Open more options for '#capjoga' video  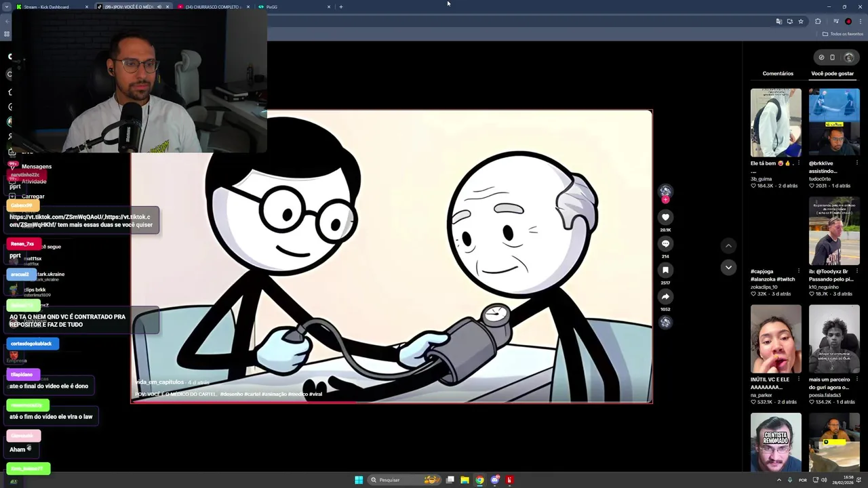pos(798,272)
